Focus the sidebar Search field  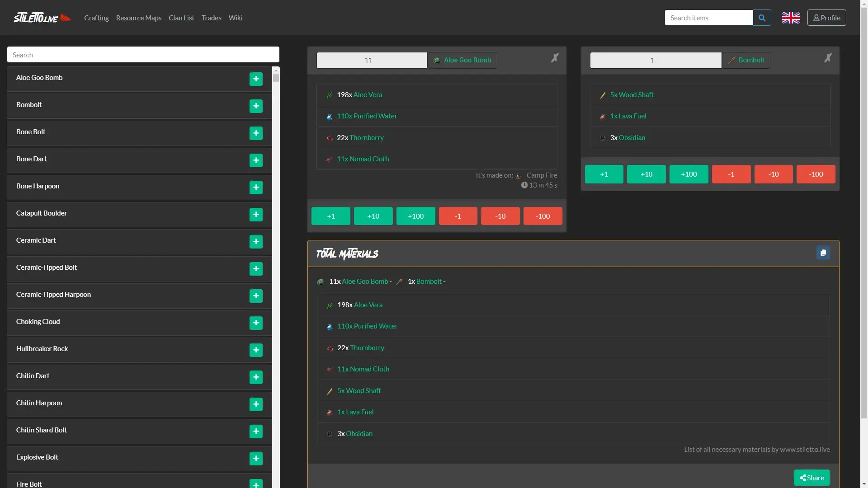click(143, 55)
